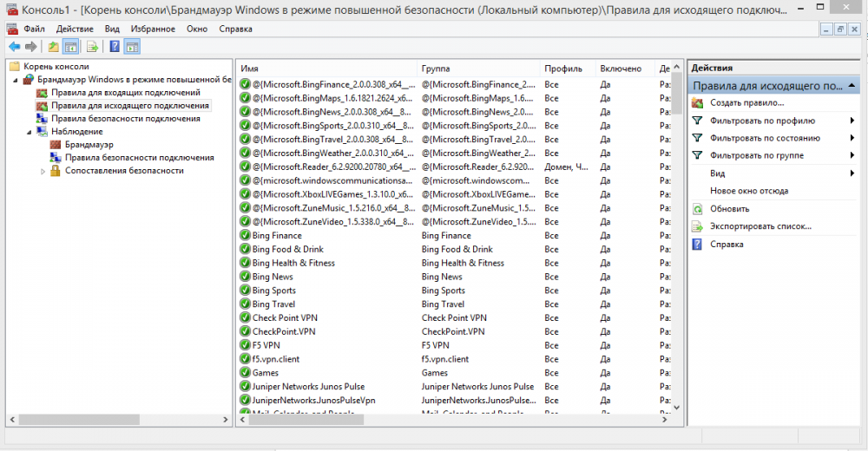Click the Фильтровать по состоянию funnel icon
Image resolution: width=868 pixels, height=451 pixels.
698,138
